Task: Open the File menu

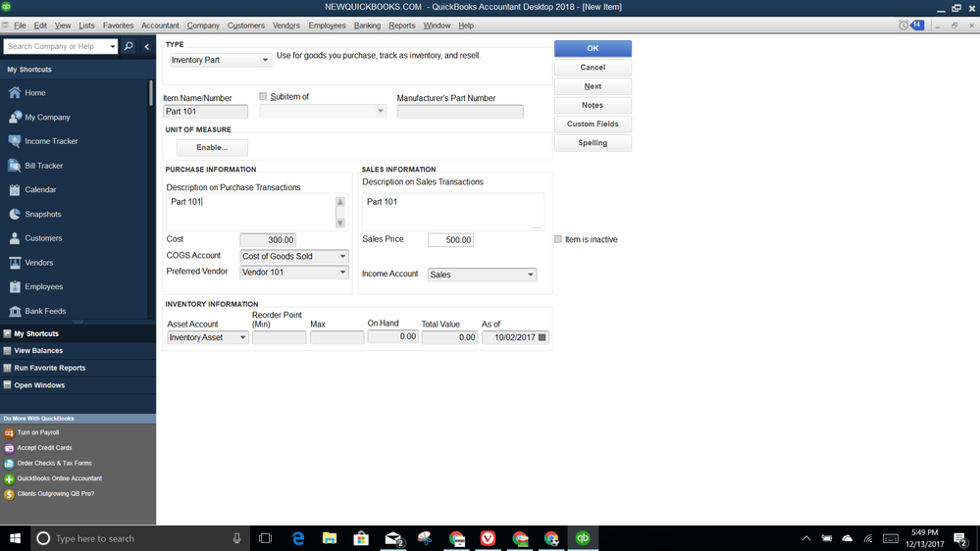Action: point(20,25)
